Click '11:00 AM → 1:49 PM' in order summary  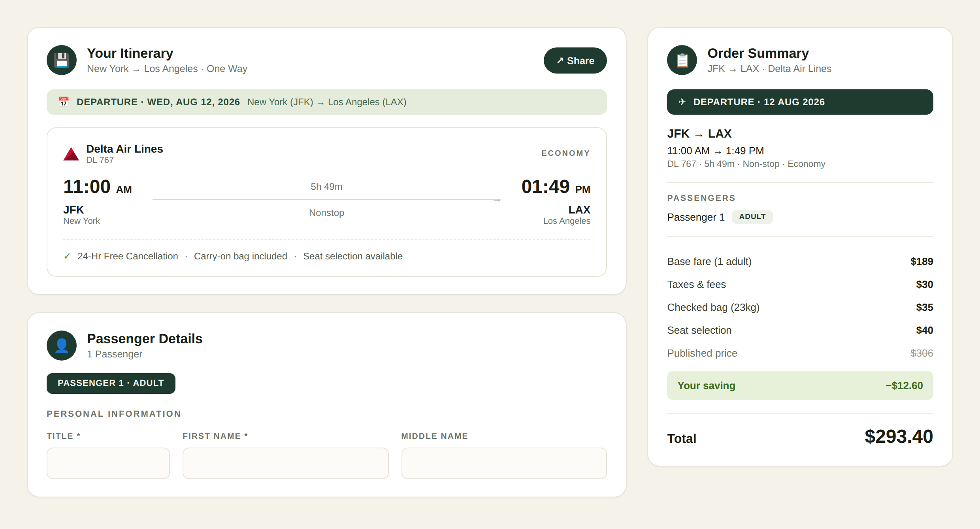click(715, 151)
